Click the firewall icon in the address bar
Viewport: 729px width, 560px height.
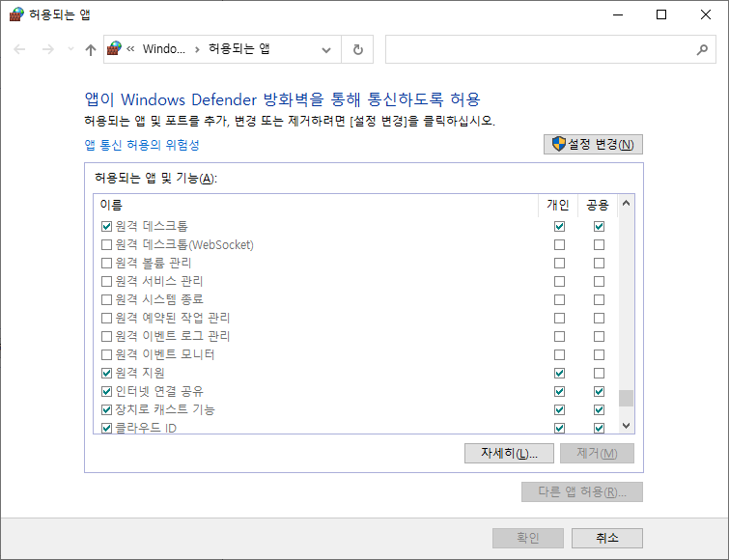114,48
